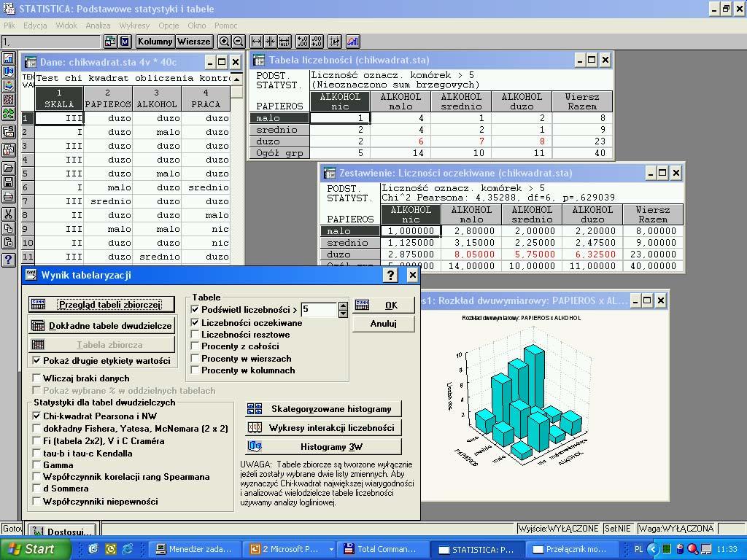Click the dialog's question mark help button
Image resolution: width=747 pixels, height=560 pixels.
(x=391, y=275)
